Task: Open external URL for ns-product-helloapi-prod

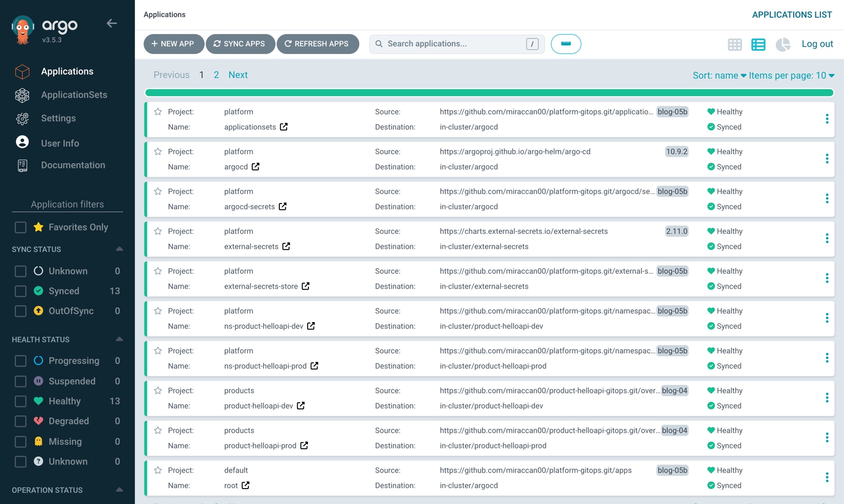Action: pyautogui.click(x=315, y=366)
